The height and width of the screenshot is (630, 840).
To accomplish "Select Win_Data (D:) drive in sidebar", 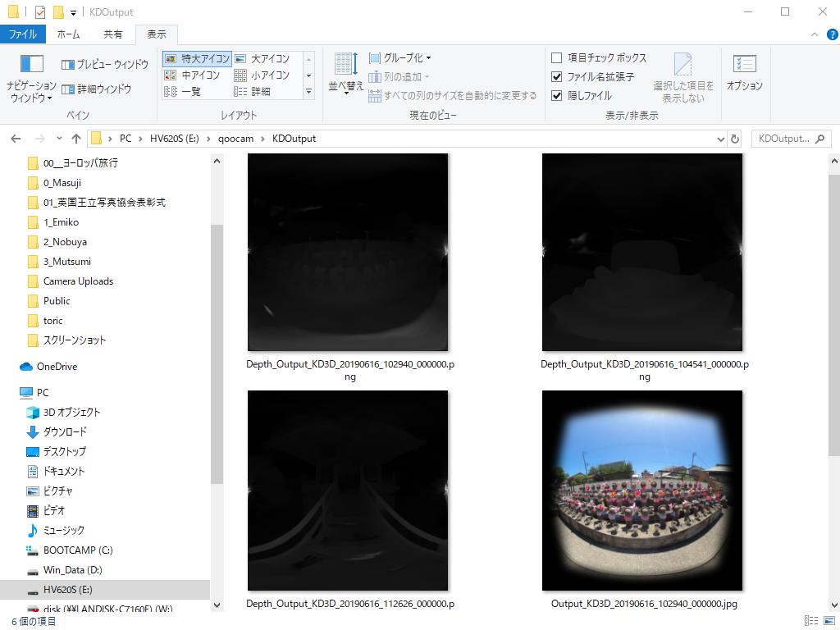I will tap(64, 570).
